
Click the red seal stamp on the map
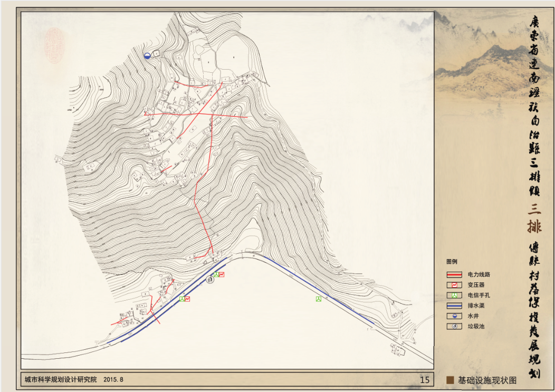coord(54,45)
